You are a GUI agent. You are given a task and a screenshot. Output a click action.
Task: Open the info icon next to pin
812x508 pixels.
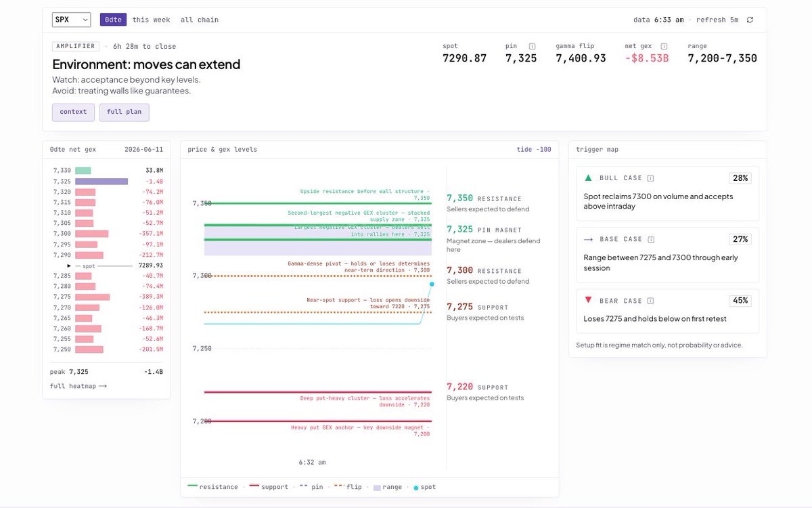[532, 46]
